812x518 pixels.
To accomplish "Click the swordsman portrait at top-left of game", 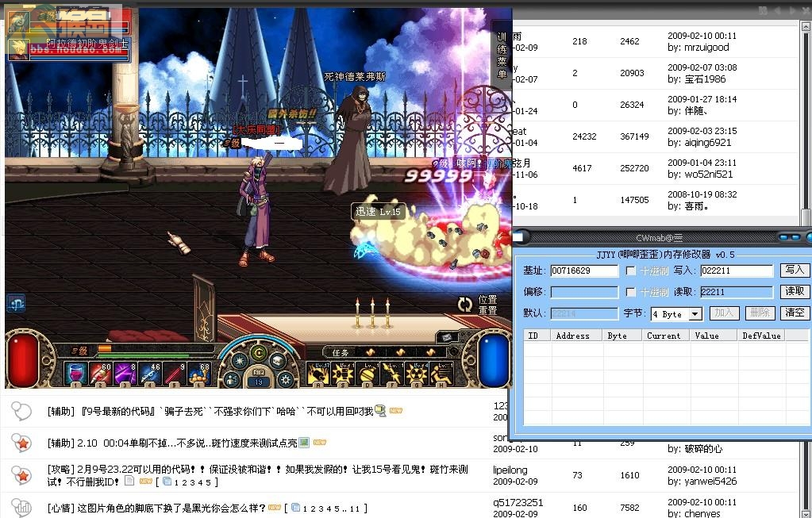I will [17, 23].
